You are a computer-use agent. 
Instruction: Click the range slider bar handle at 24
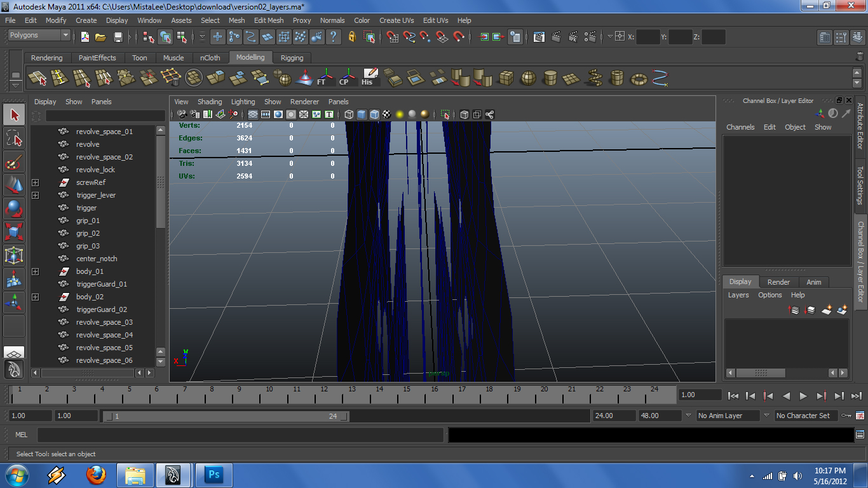tap(344, 416)
